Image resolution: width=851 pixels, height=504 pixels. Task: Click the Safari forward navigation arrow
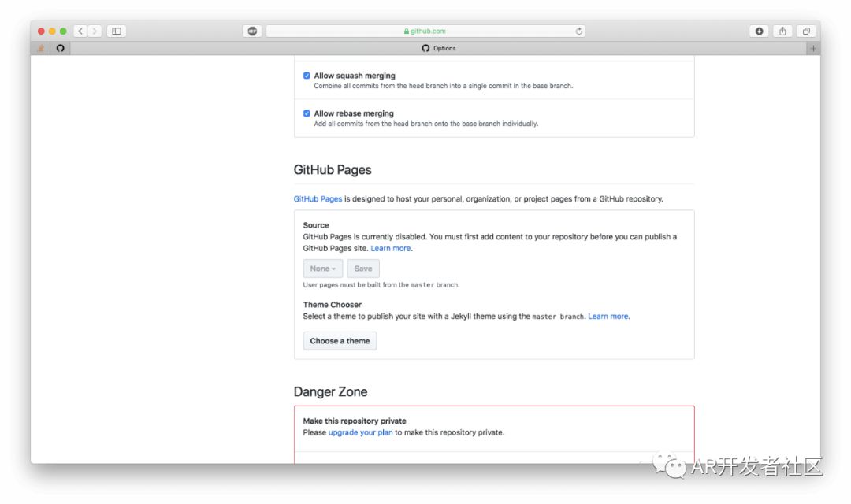(x=95, y=31)
